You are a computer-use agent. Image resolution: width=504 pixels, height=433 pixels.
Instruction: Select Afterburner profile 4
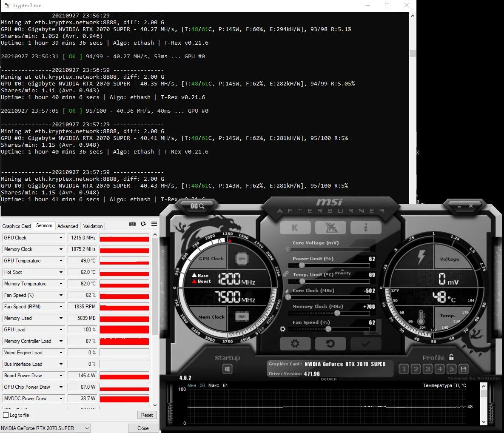[440, 369]
